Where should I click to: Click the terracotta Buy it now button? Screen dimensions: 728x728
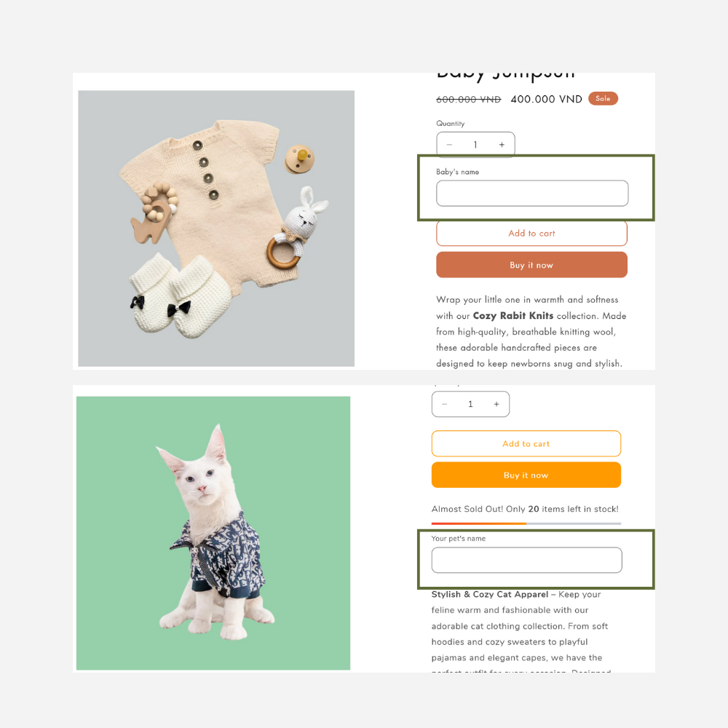pyautogui.click(x=531, y=265)
